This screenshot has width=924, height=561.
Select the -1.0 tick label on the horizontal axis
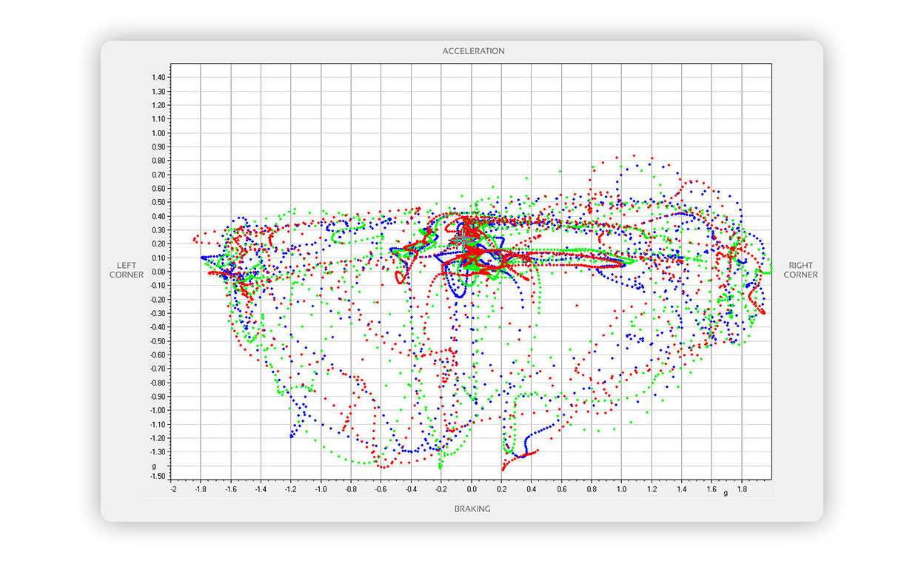coord(321,489)
